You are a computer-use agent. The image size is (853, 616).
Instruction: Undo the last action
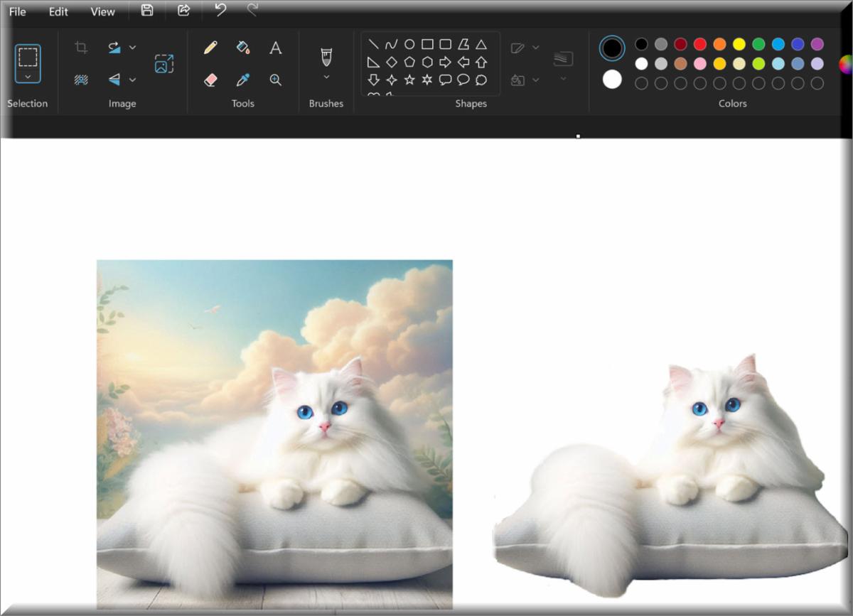tap(220, 11)
